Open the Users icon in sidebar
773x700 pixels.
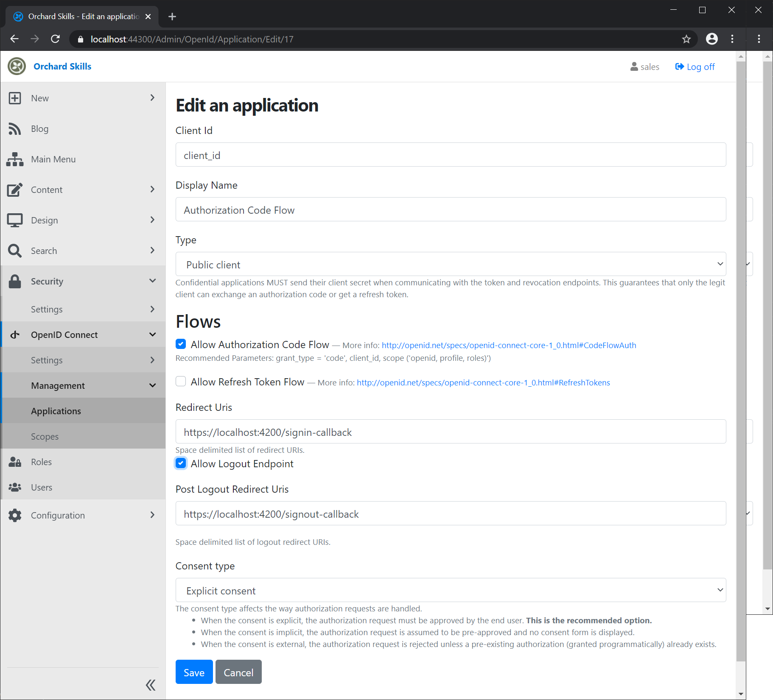coord(15,487)
